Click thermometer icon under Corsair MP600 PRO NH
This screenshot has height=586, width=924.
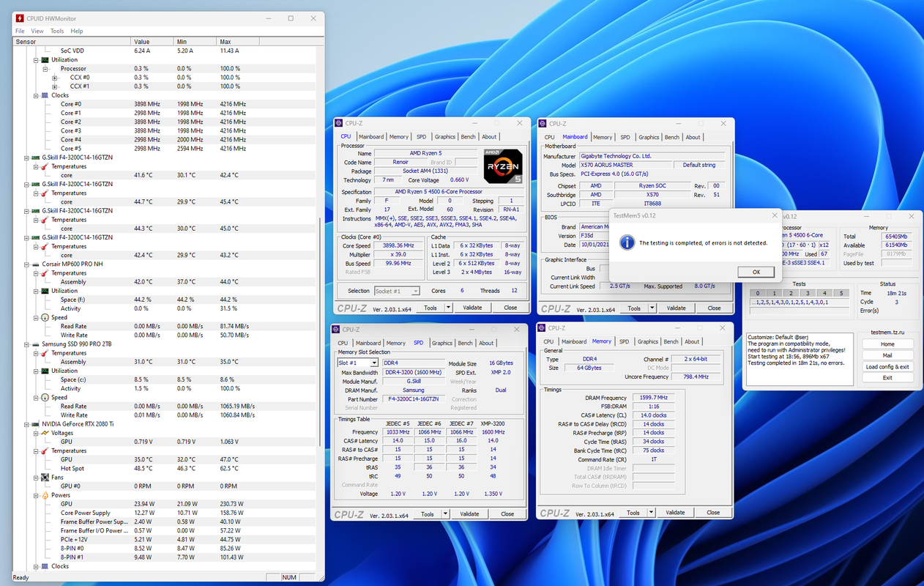tap(45, 273)
